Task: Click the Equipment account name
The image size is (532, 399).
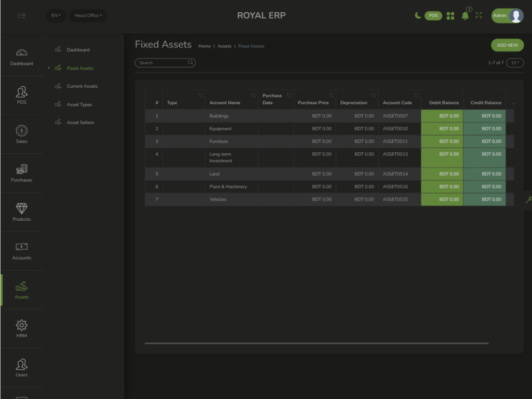Action: [220, 129]
